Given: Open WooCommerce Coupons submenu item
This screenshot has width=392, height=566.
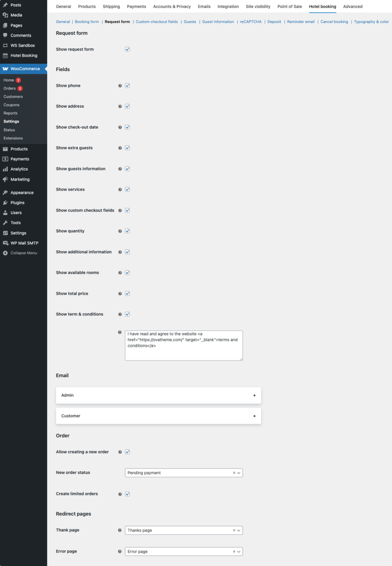Looking at the screenshot, I should tap(11, 105).
